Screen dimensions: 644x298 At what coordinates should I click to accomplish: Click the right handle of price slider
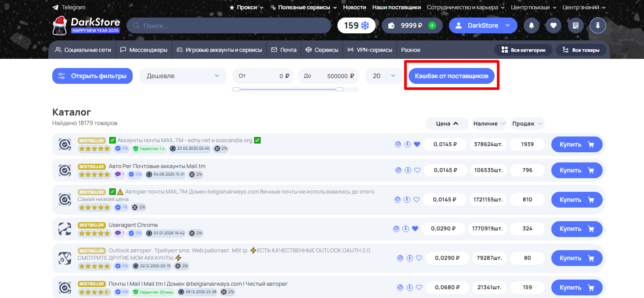pyautogui.click(x=339, y=89)
